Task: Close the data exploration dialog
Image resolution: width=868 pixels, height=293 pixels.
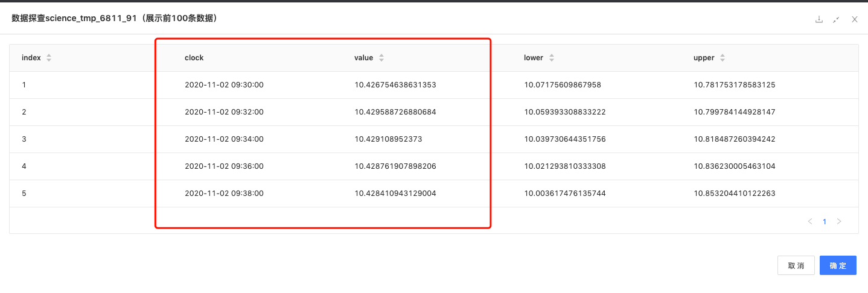Action: (854, 19)
